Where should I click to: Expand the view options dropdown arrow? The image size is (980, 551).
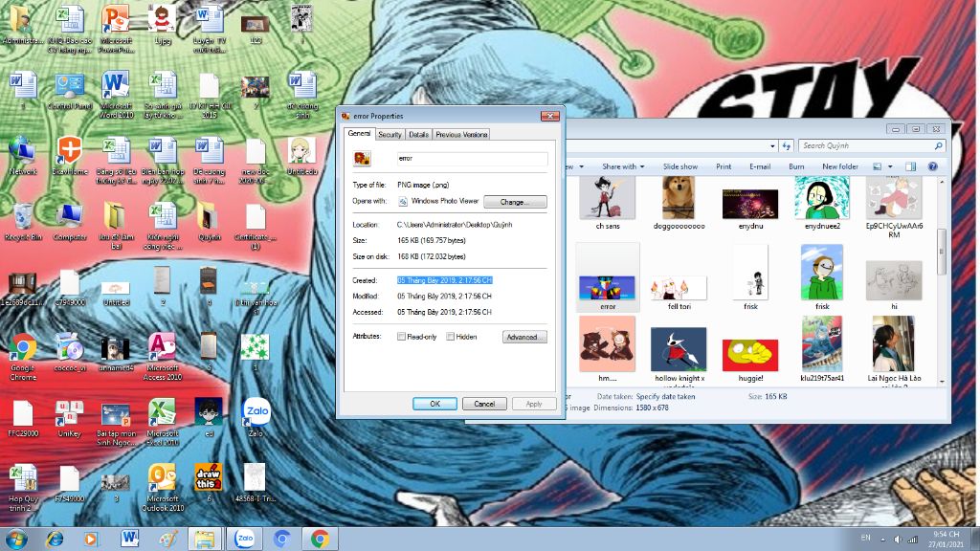pos(890,166)
